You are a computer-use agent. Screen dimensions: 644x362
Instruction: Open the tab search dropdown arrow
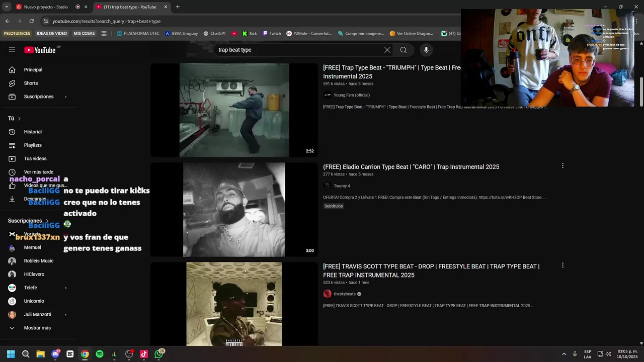pyautogui.click(x=6, y=7)
